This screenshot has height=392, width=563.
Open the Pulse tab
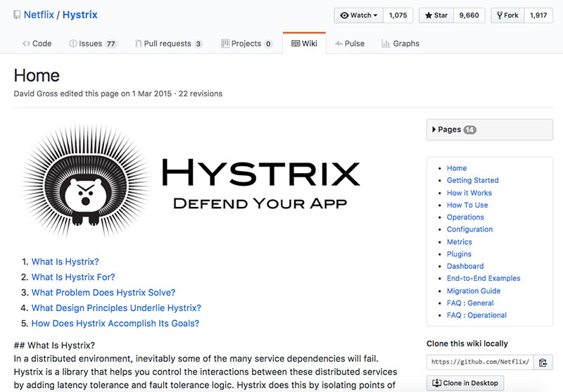point(350,44)
